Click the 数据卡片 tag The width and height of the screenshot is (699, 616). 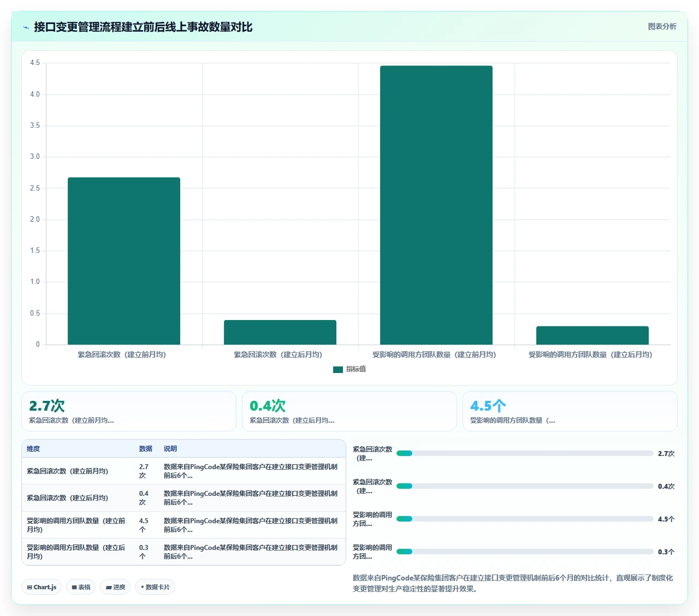click(x=155, y=587)
